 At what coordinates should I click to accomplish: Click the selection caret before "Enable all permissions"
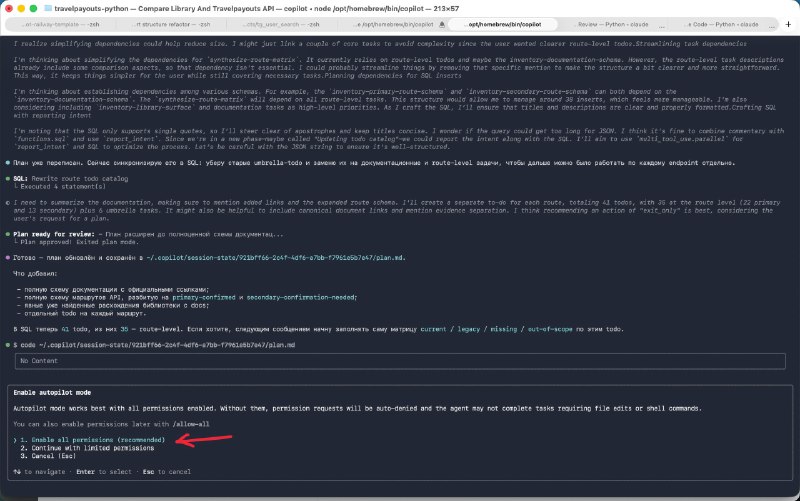(16, 439)
